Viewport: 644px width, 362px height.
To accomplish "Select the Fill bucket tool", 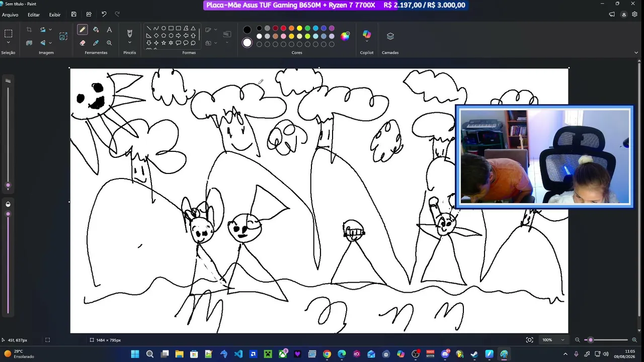I will pyautogui.click(x=96, y=30).
